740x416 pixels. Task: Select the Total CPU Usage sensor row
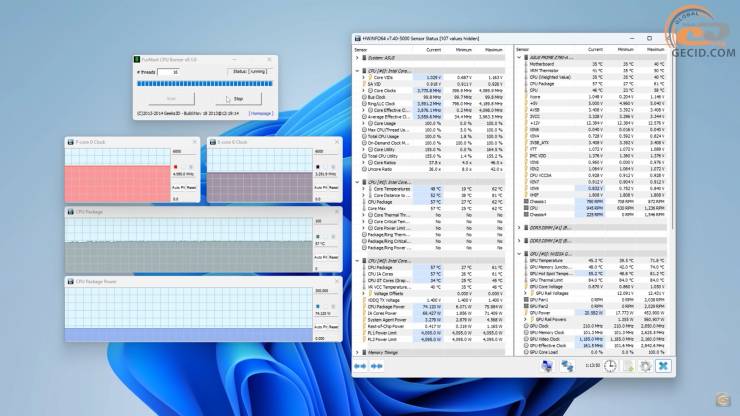point(431,136)
